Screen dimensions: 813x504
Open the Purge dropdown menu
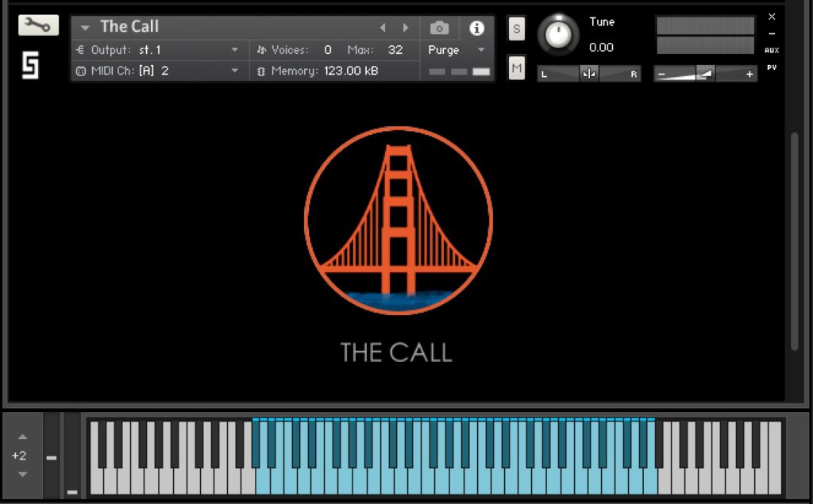click(457, 50)
